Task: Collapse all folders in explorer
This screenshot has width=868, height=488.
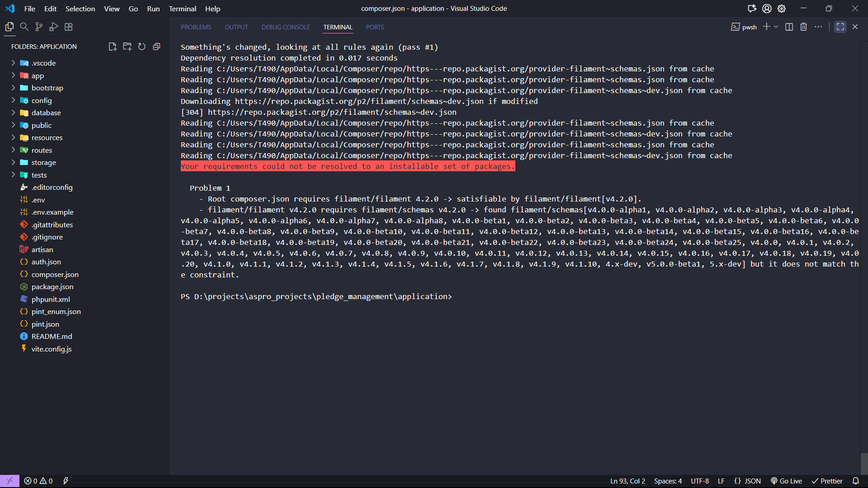Action: (x=156, y=47)
